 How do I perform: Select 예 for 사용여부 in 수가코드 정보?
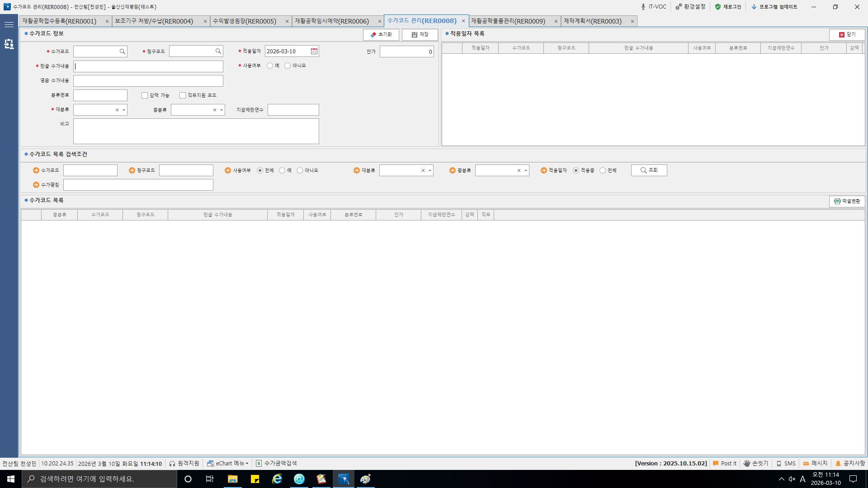[x=270, y=66]
